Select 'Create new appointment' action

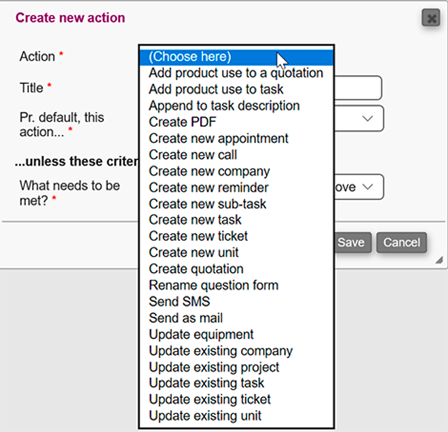[236, 138]
